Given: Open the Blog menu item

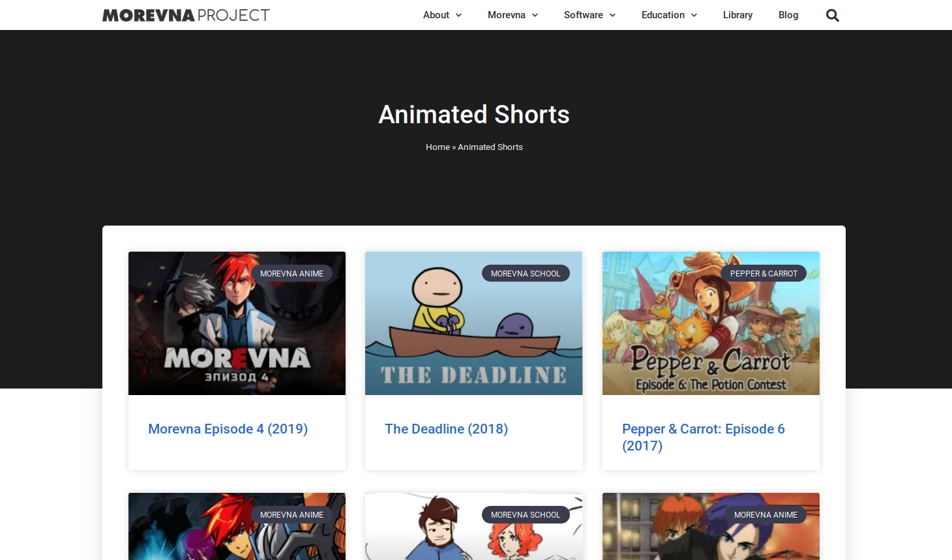Looking at the screenshot, I should tap(788, 14).
